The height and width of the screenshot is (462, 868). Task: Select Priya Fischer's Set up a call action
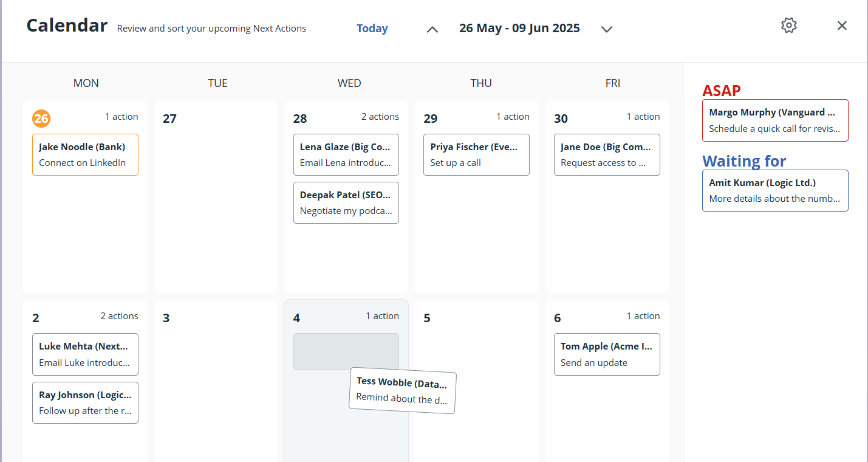tap(476, 154)
